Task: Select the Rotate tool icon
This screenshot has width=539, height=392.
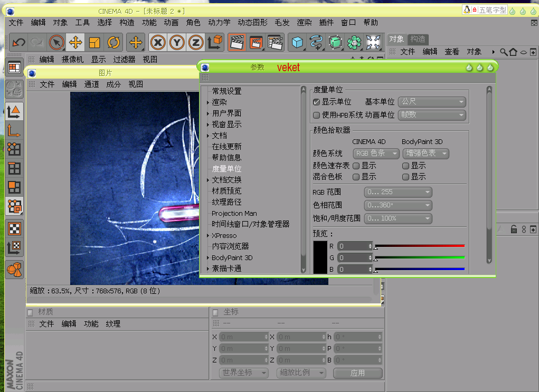Action: [x=114, y=43]
